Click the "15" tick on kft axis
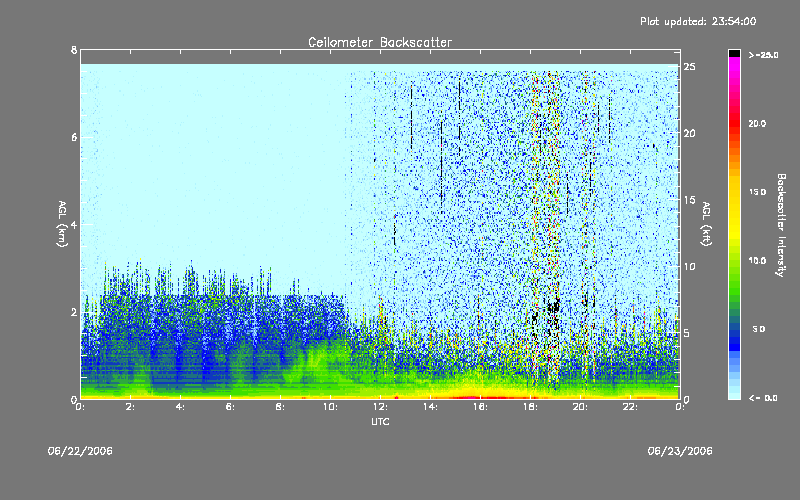 [x=689, y=200]
